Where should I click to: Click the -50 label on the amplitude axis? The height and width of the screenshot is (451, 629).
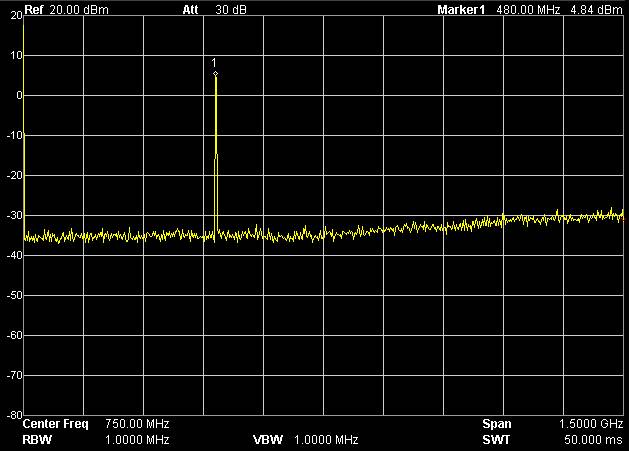coord(15,295)
